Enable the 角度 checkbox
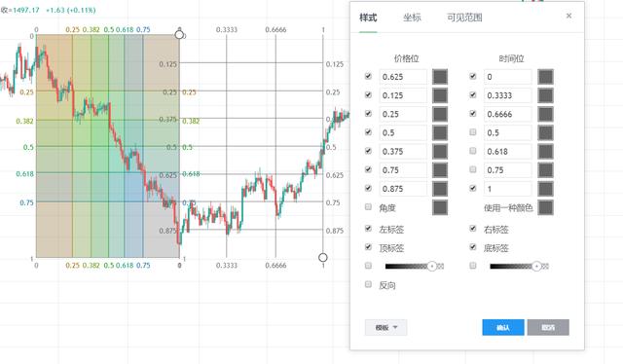The width and height of the screenshot is (623, 364). tap(368, 206)
